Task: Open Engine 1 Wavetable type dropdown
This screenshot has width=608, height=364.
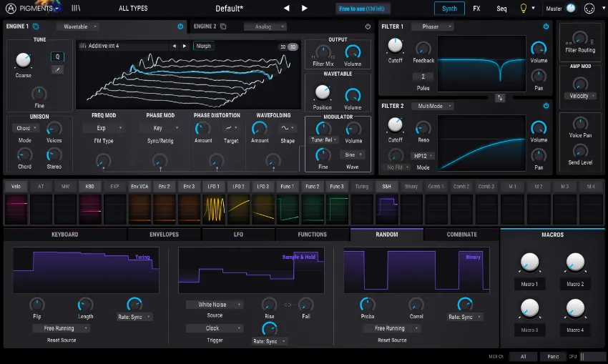Action: pos(78,26)
